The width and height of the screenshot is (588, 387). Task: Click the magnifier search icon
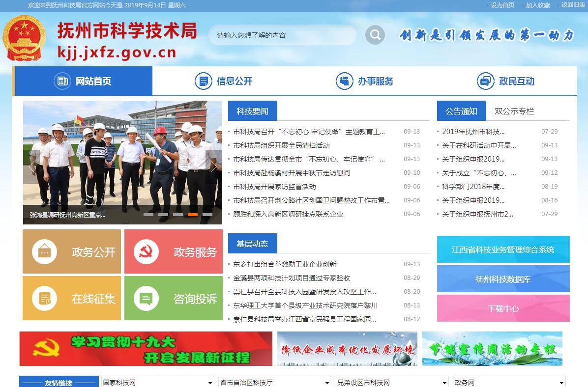click(375, 35)
